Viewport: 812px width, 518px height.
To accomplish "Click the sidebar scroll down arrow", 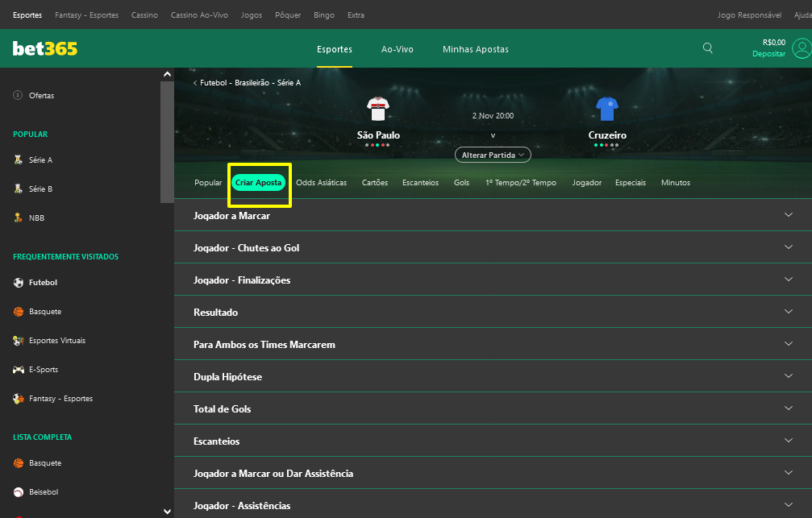I will coord(167,512).
